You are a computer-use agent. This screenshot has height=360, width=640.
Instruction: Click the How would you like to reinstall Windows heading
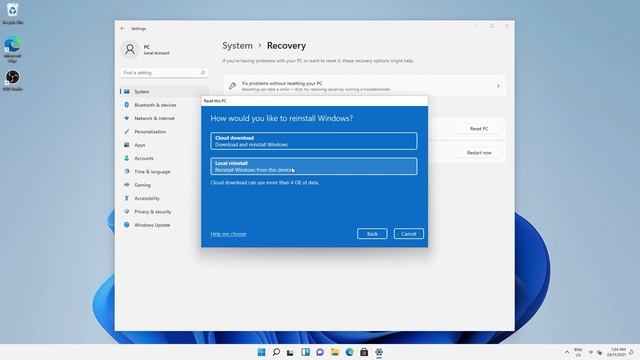tap(282, 118)
